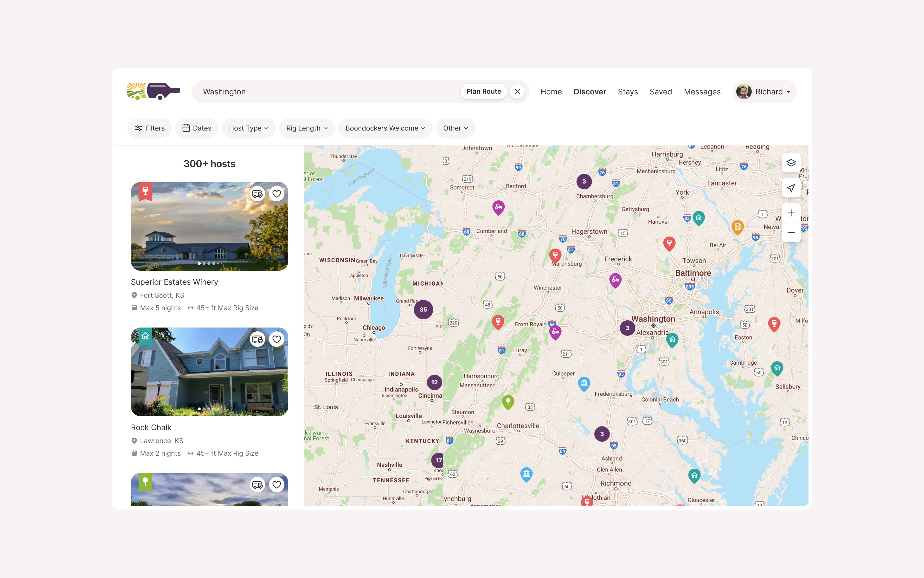This screenshot has height=578, width=924.
Task: Expand the Boondockers Welcome dropdown
Action: (385, 128)
